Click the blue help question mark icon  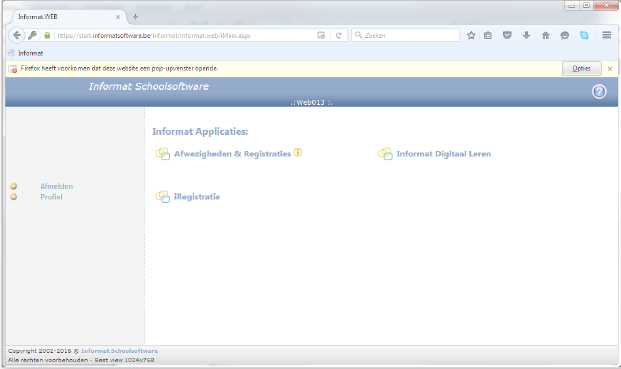click(x=599, y=91)
